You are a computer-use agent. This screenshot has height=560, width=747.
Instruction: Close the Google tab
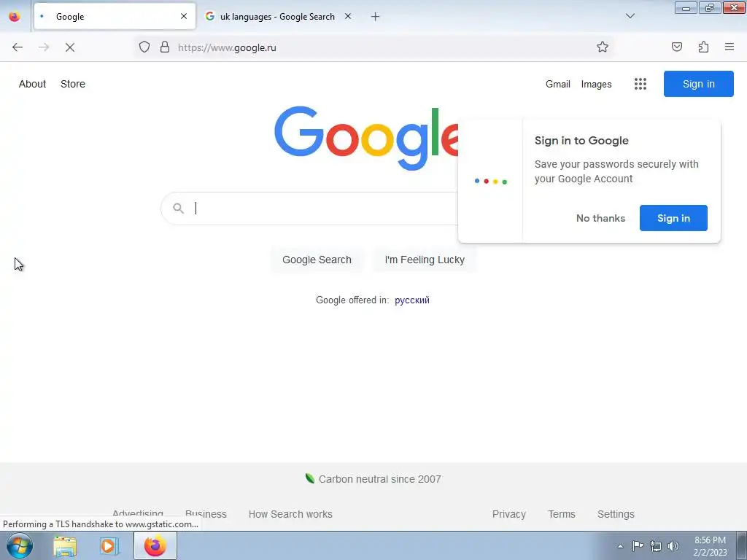pyautogui.click(x=184, y=16)
